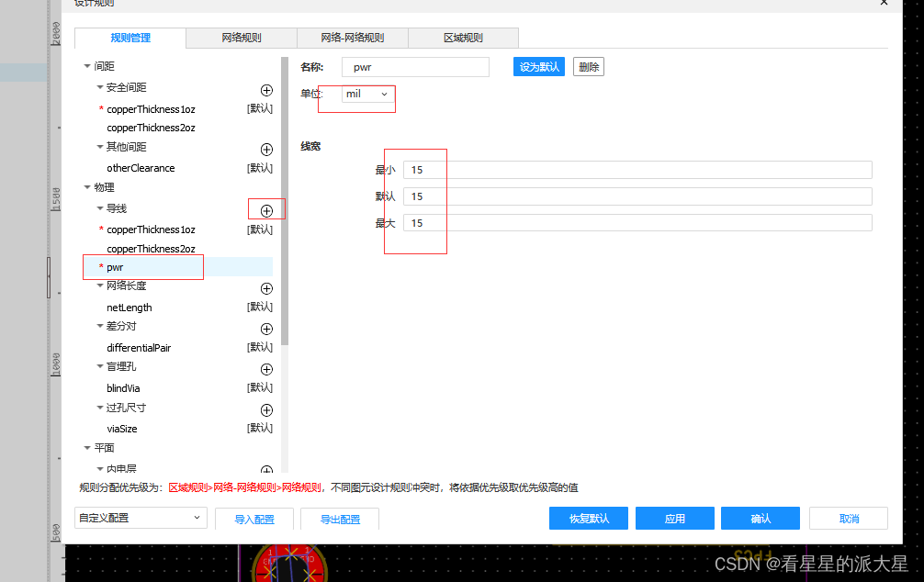Collapse the 平面 category
The width and height of the screenshot is (924, 582).
click(87, 448)
